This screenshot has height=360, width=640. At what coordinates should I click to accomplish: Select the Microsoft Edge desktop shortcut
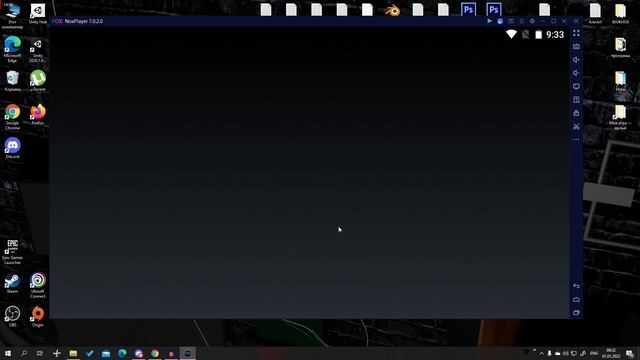[12, 49]
